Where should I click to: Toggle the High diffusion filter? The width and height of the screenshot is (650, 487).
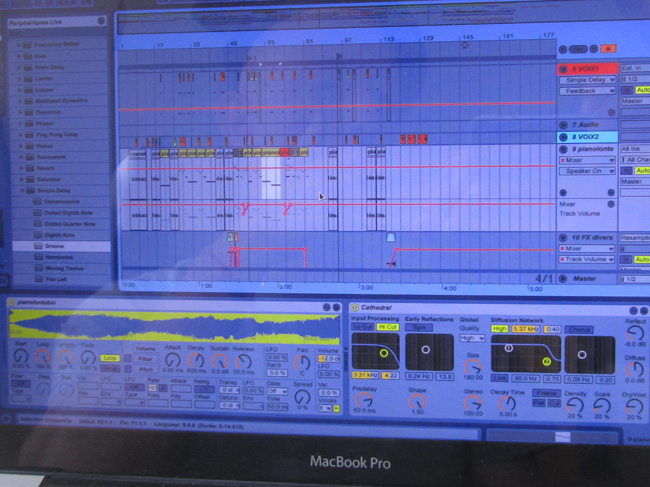point(500,329)
